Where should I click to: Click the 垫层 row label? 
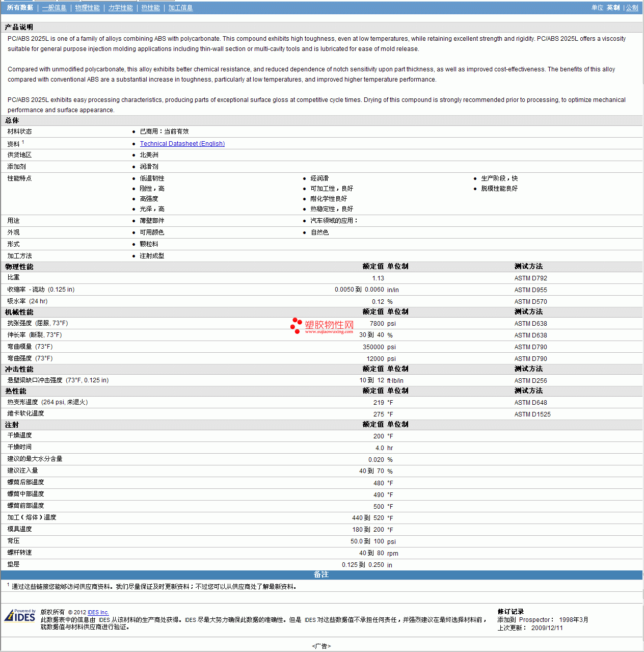[13, 564]
